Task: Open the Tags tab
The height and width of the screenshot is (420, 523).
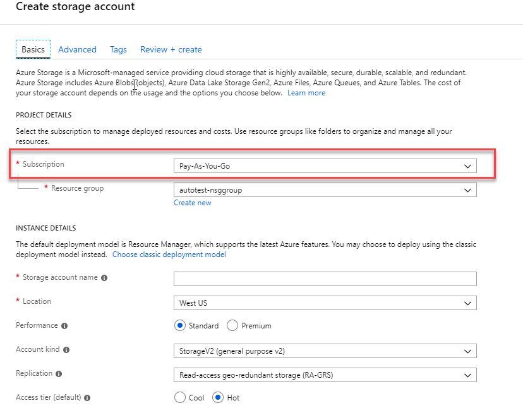Action: coord(118,49)
